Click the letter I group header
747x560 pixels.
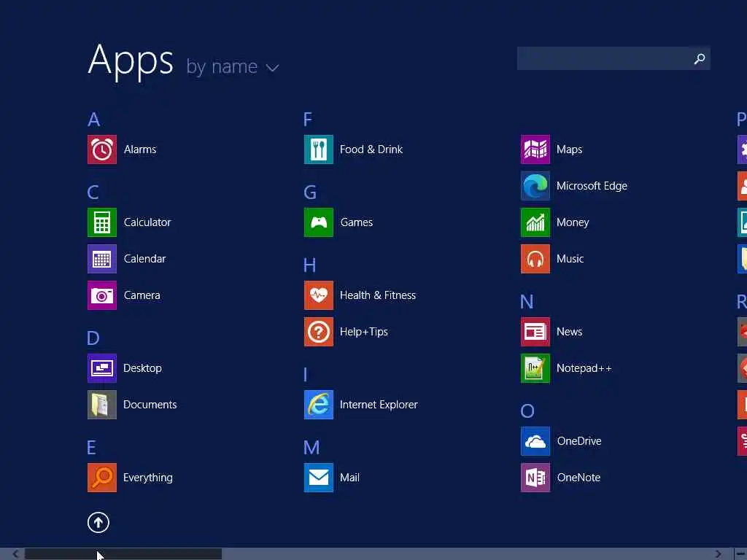306,375
